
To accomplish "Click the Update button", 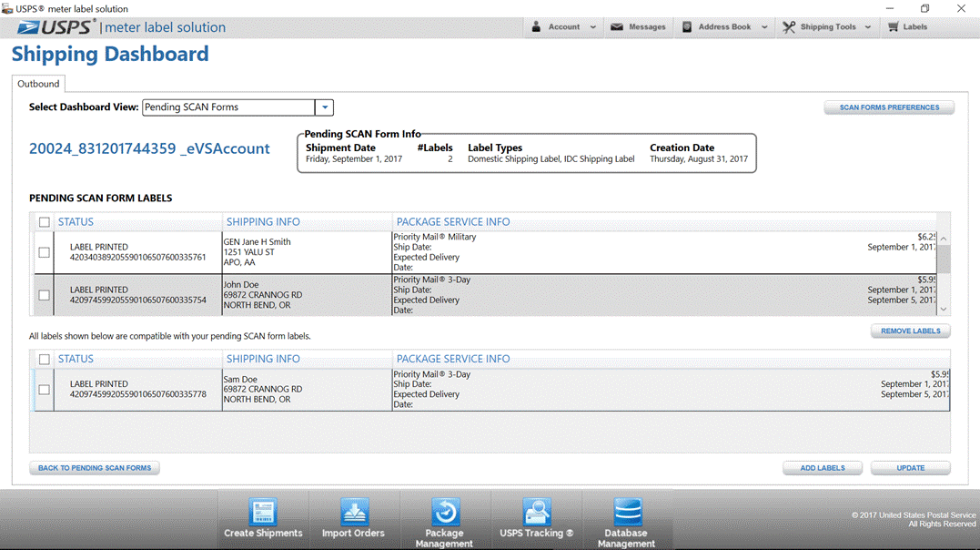I will pyautogui.click(x=910, y=468).
